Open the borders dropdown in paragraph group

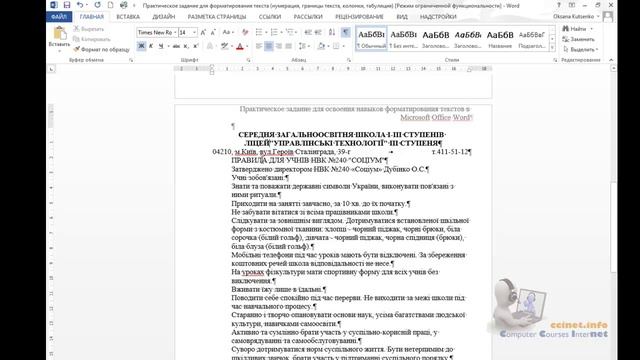tap(344, 46)
